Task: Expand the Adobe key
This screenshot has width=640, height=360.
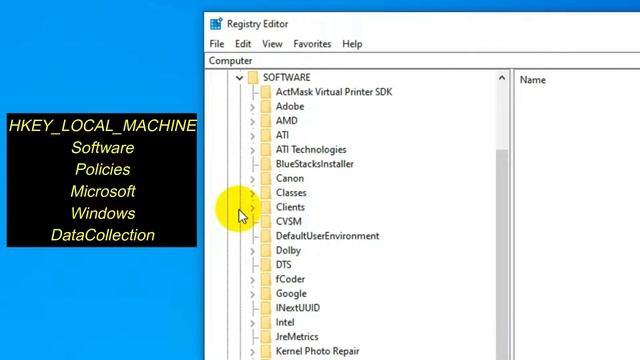Action: 252,107
